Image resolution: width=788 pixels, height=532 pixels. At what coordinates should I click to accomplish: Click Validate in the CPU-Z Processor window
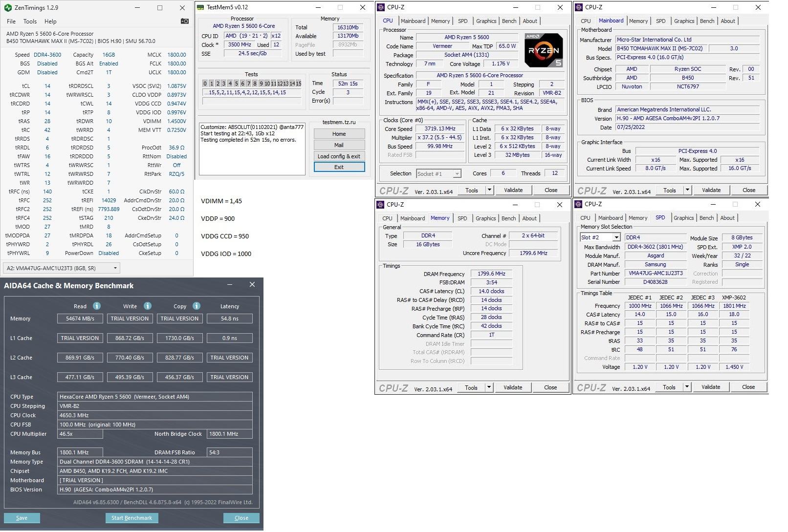pos(513,190)
